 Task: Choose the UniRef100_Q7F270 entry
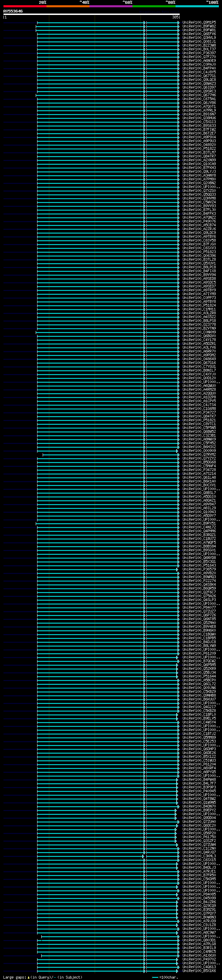[x=199, y=57]
